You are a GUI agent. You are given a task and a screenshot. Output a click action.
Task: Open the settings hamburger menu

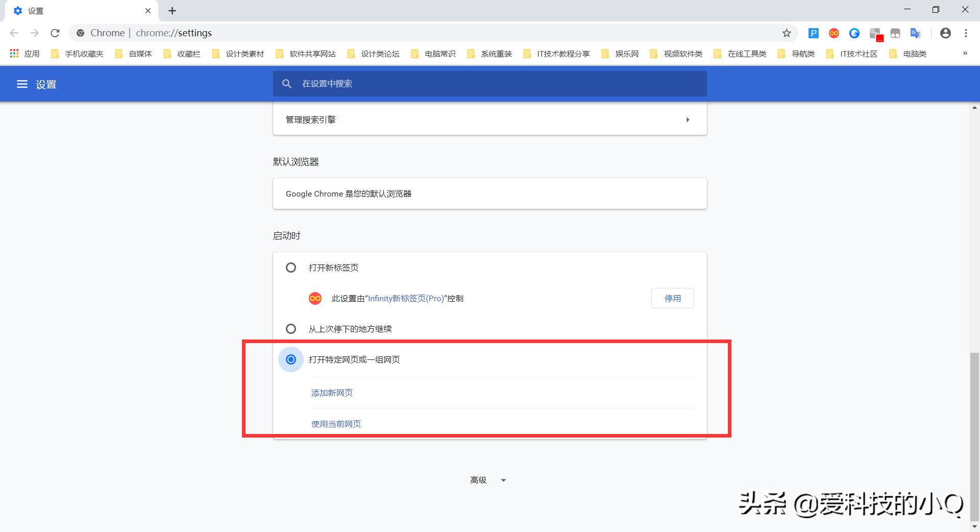click(x=22, y=84)
